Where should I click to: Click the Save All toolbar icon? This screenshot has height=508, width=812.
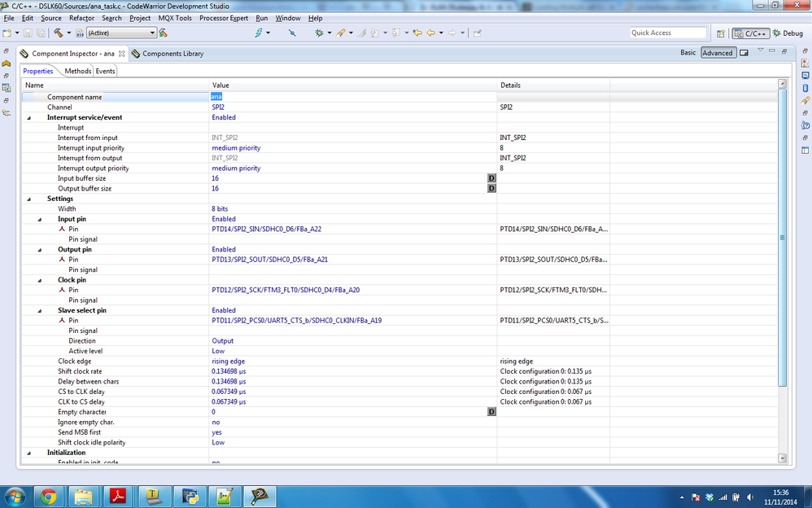(41, 33)
